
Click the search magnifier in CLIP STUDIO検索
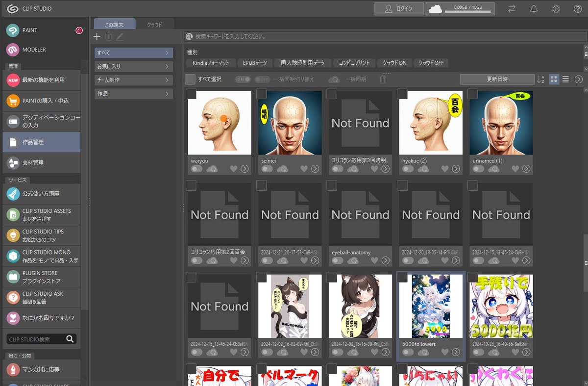tap(70, 339)
